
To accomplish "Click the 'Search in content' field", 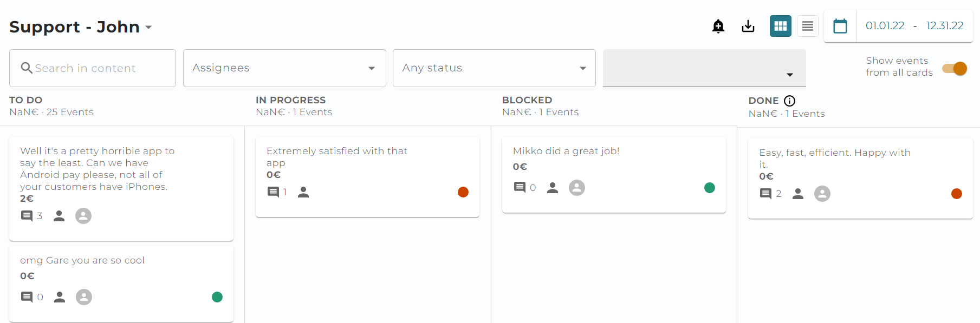I will 93,68.
